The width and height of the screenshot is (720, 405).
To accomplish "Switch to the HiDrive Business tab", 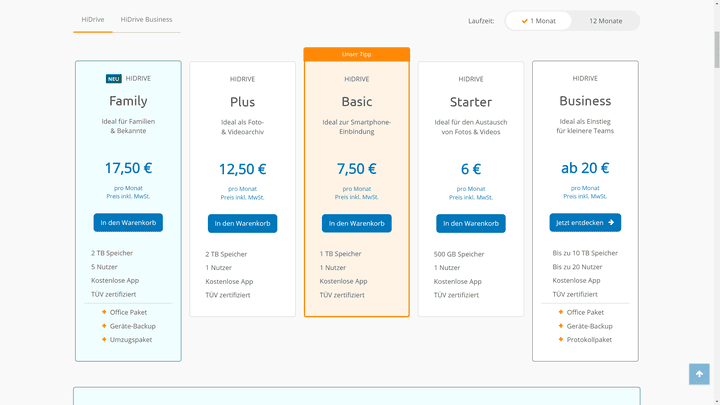I will 146,20.
